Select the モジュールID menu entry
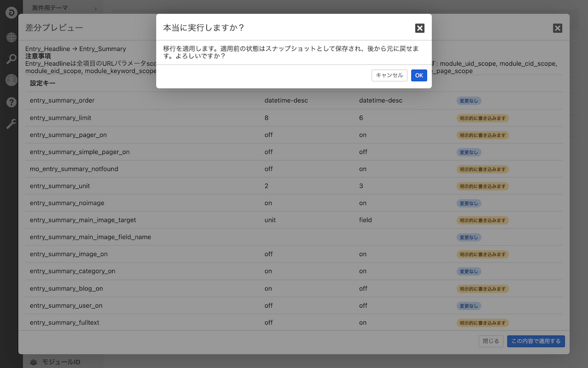 pos(61,362)
